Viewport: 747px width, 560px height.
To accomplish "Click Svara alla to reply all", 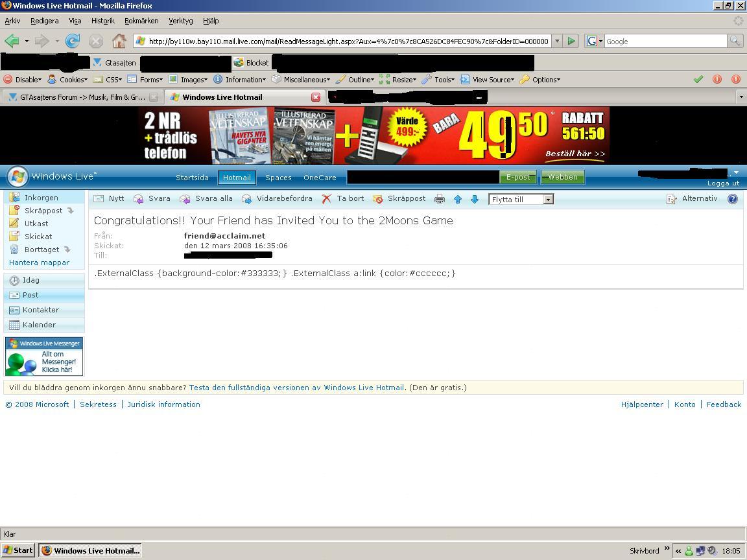I will tap(206, 198).
